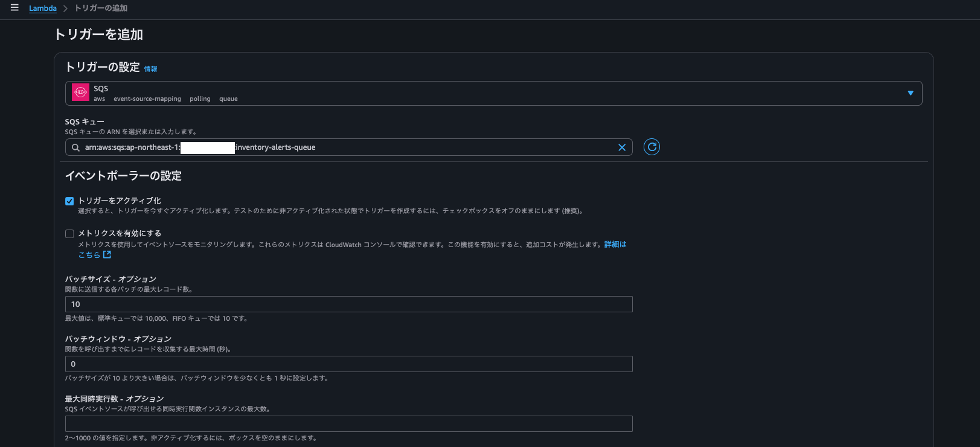This screenshot has width=980, height=447.
Task: Click the pink SQS service icon
Action: point(80,92)
